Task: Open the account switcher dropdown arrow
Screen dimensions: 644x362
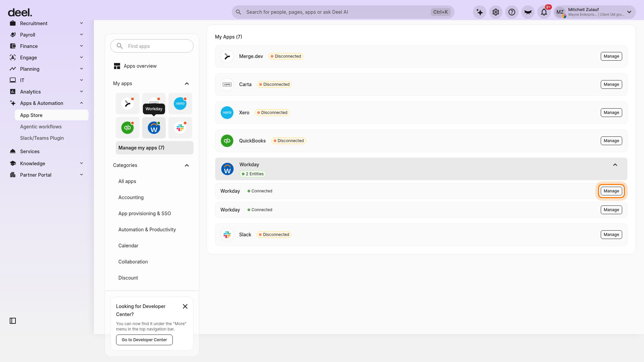Action: 629,12
